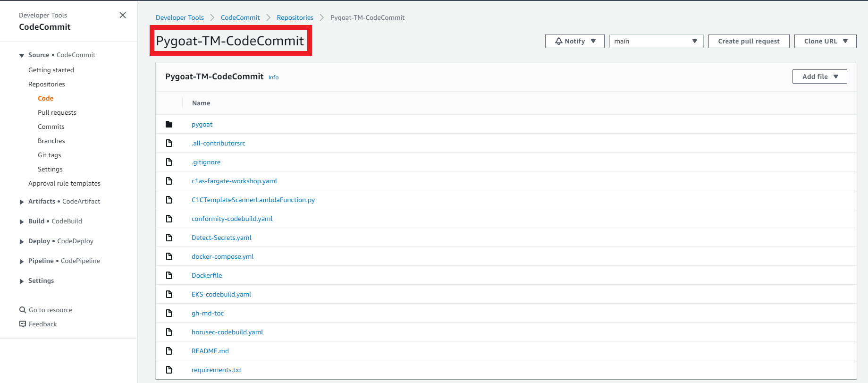Screen dimensions: 868x383
Task: Open Approval rule templates
Action: coord(64,183)
